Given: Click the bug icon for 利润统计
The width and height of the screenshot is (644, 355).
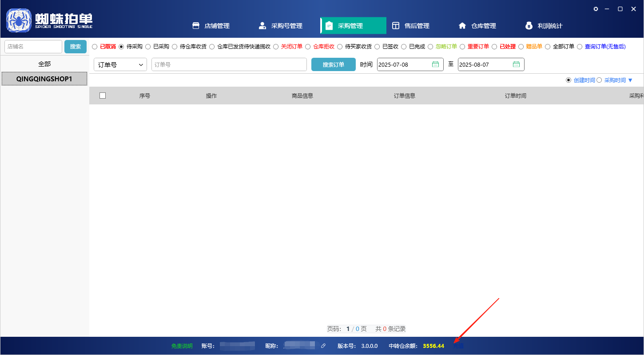Looking at the screenshot, I should point(529,25).
